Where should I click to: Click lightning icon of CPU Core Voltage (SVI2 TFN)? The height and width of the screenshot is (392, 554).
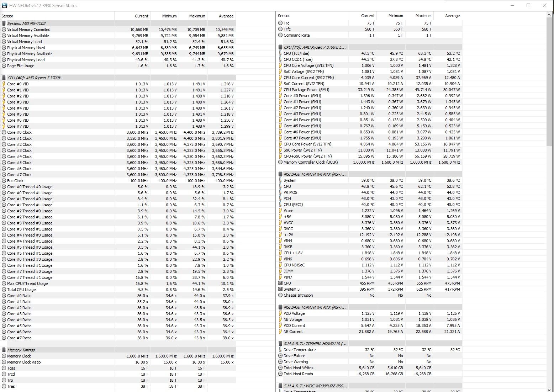[280, 65]
